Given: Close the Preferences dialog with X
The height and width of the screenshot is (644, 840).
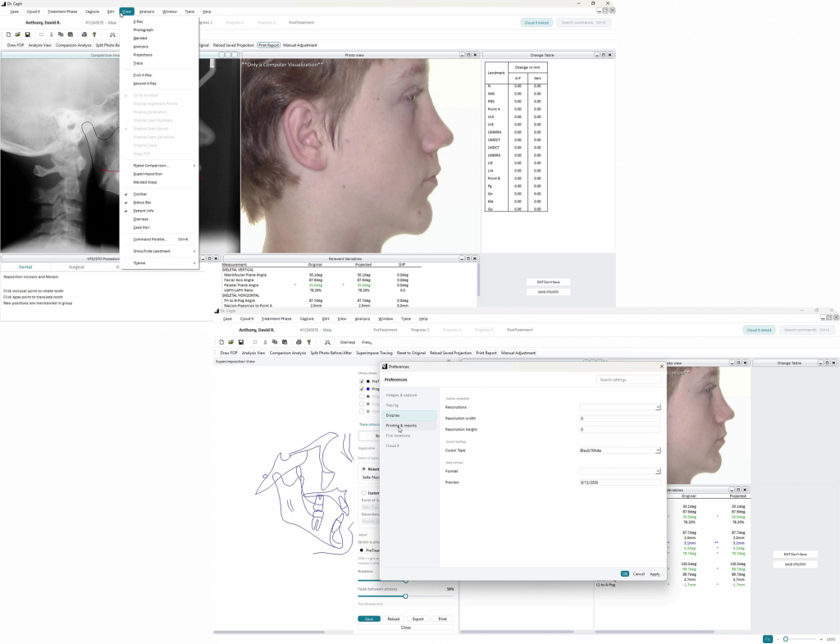Looking at the screenshot, I should (662, 367).
